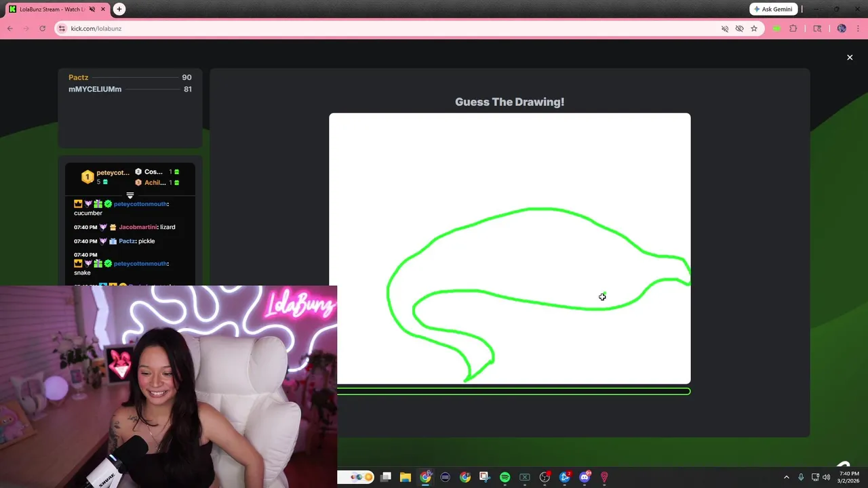Open the Chrome profile avatar
This screenshot has width=868, height=488.
pyautogui.click(x=842, y=28)
